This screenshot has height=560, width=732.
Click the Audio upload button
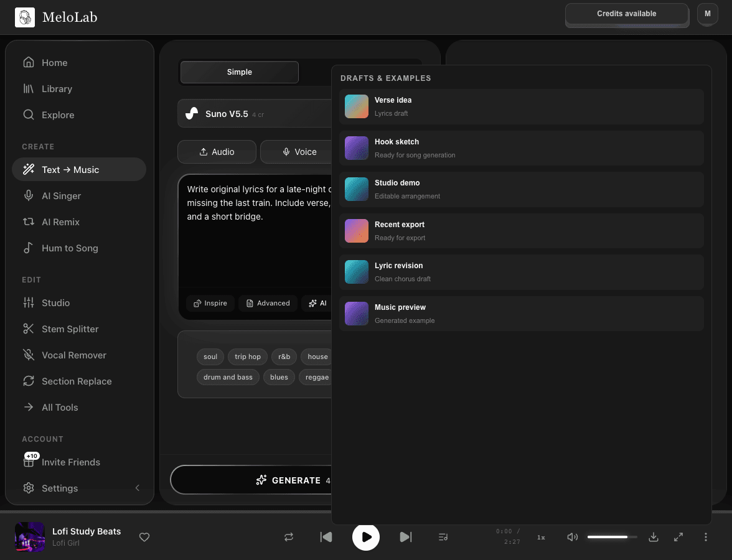[217, 152]
